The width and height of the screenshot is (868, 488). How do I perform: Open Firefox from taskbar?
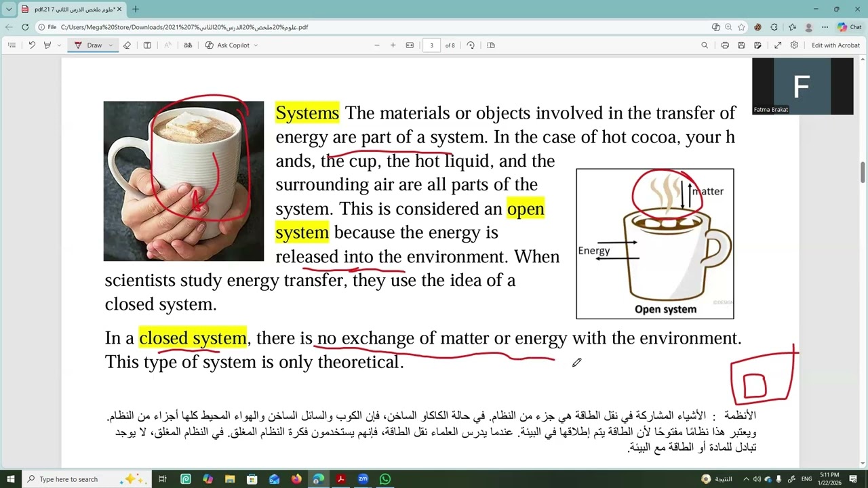pyautogui.click(x=296, y=479)
